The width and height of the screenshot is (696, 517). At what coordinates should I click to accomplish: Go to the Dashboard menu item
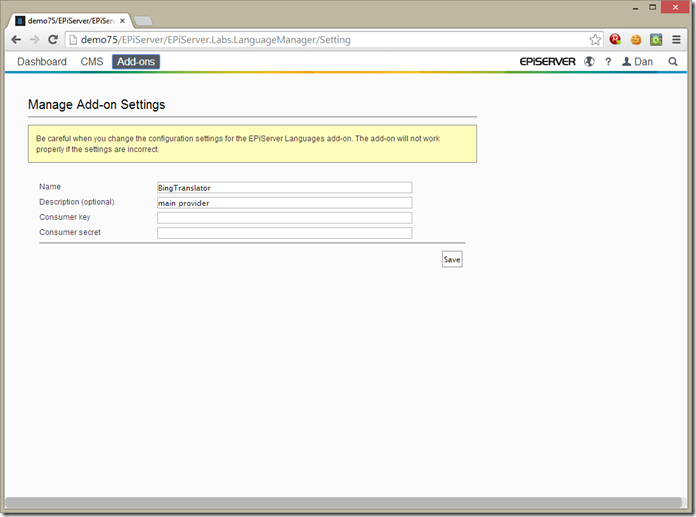(x=42, y=62)
